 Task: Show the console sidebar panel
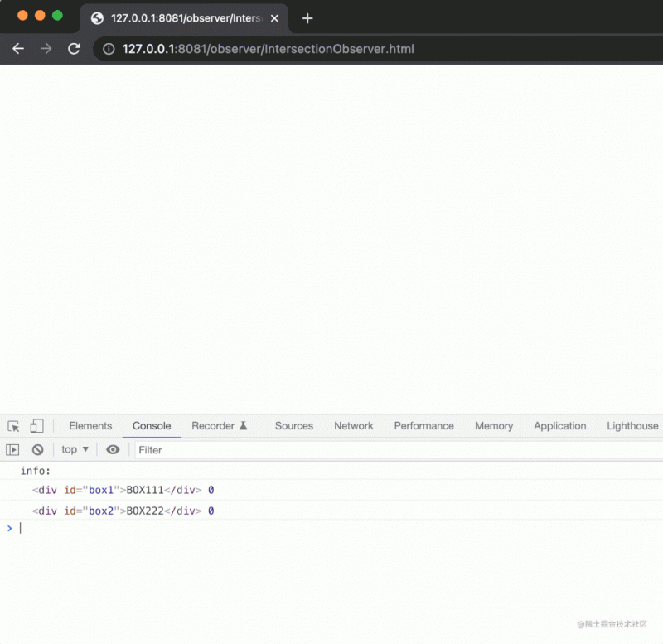pyautogui.click(x=12, y=449)
